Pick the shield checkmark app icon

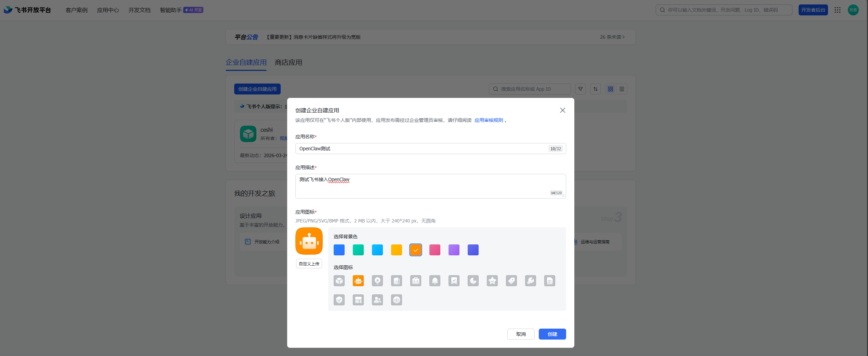click(x=339, y=300)
